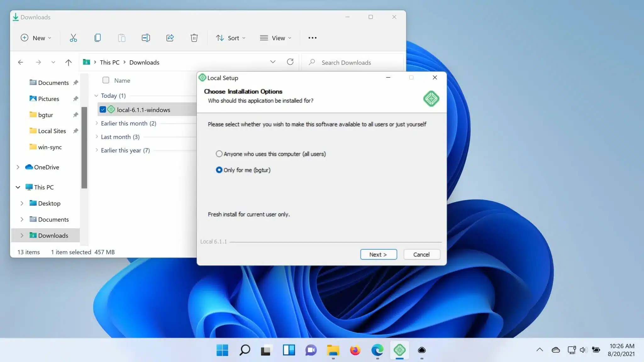The width and height of the screenshot is (644, 362).
Task: Click the Cut scissors icon
Action: tap(73, 38)
